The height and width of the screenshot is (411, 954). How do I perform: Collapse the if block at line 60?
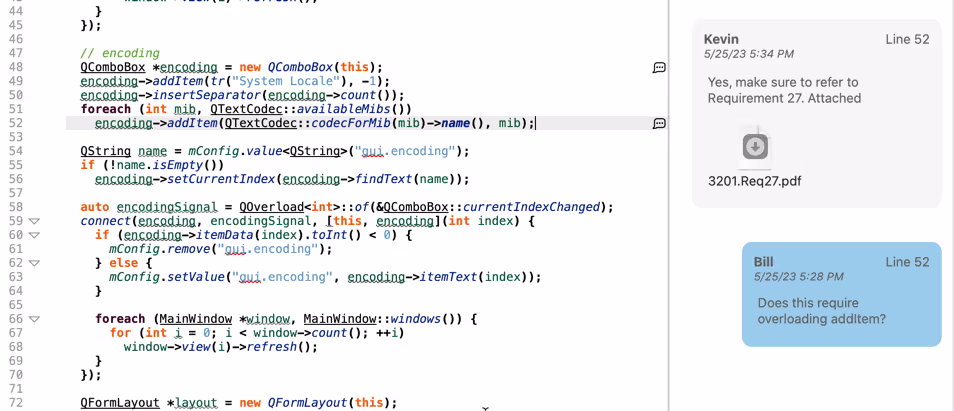coord(33,235)
